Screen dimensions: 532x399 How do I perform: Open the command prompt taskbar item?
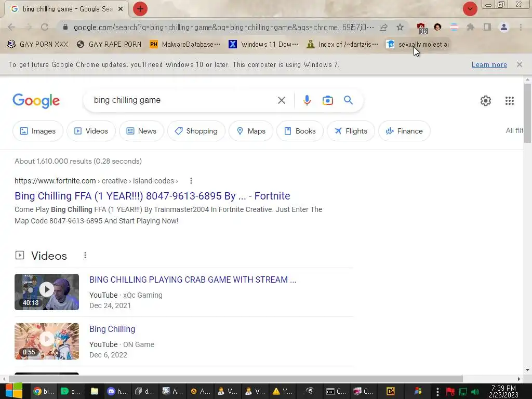click(336, 391)
